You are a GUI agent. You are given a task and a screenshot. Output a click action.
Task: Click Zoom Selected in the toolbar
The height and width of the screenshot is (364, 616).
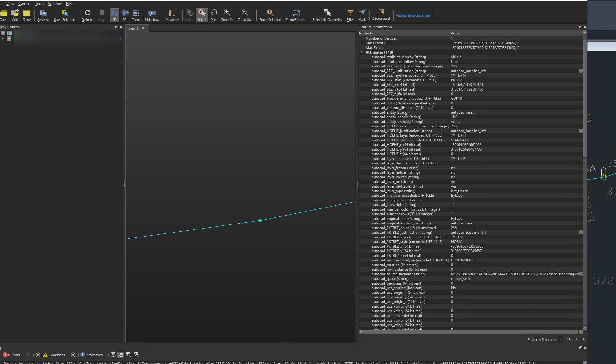pos(270,15)
